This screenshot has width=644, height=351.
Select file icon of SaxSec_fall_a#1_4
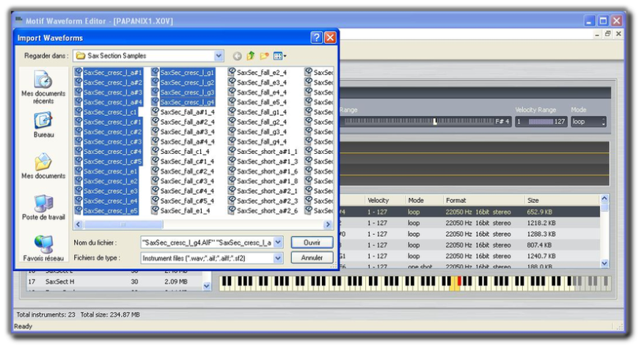[155, 111]
